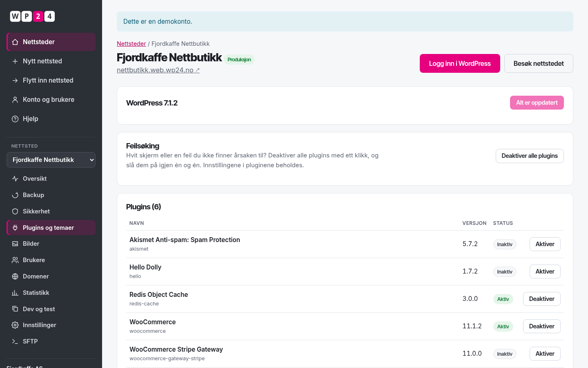Click the Nettsteder breadcrumb link
The width and height of the screenshot is (588, 368).
131,44
